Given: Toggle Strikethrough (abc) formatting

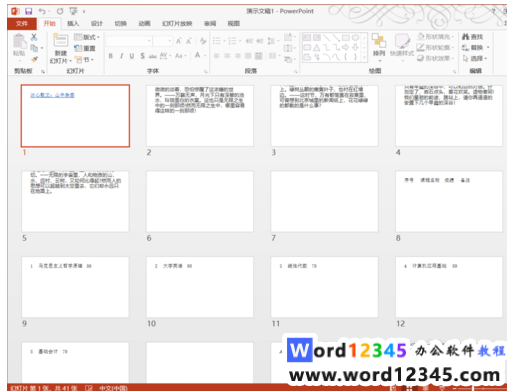Looking at the screenshot, I should pos(153,56).
